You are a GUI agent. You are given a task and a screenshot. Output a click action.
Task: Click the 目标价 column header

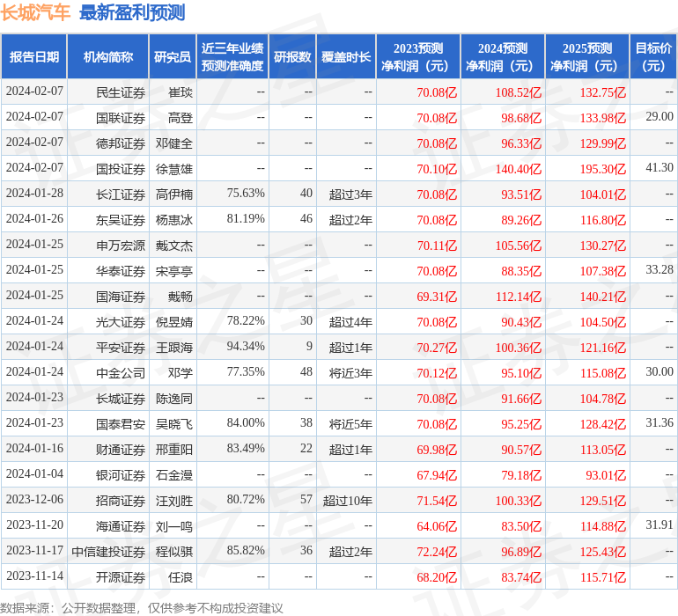coord(653,57)
